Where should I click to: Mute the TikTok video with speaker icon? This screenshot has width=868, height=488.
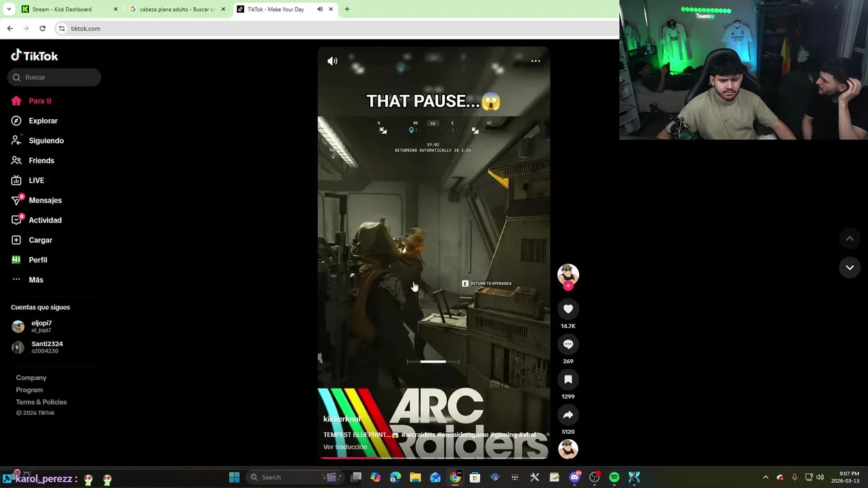[332, 61]
